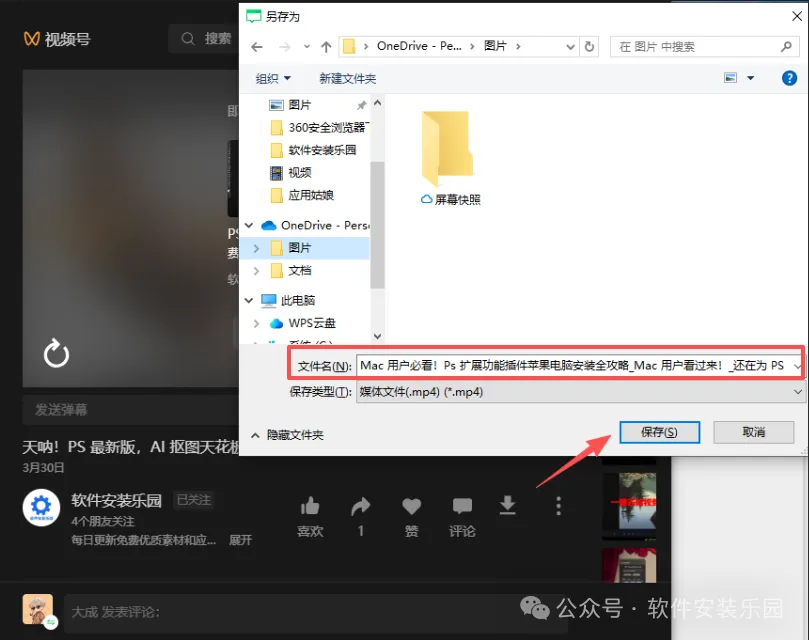This screenshot has height=640, width=809.
Task: Open help with question mark icon
Action: (789, 78)
